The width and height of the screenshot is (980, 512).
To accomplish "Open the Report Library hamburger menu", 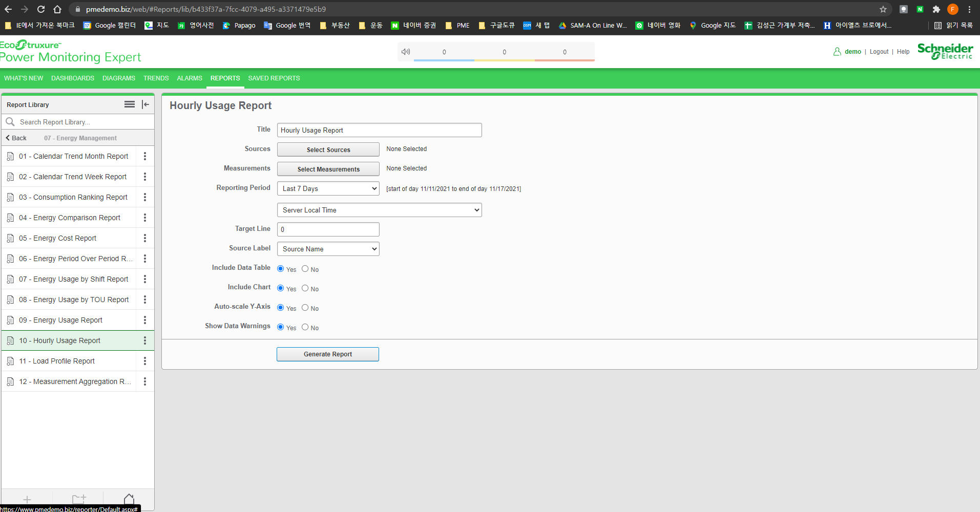I will (129, 104).
